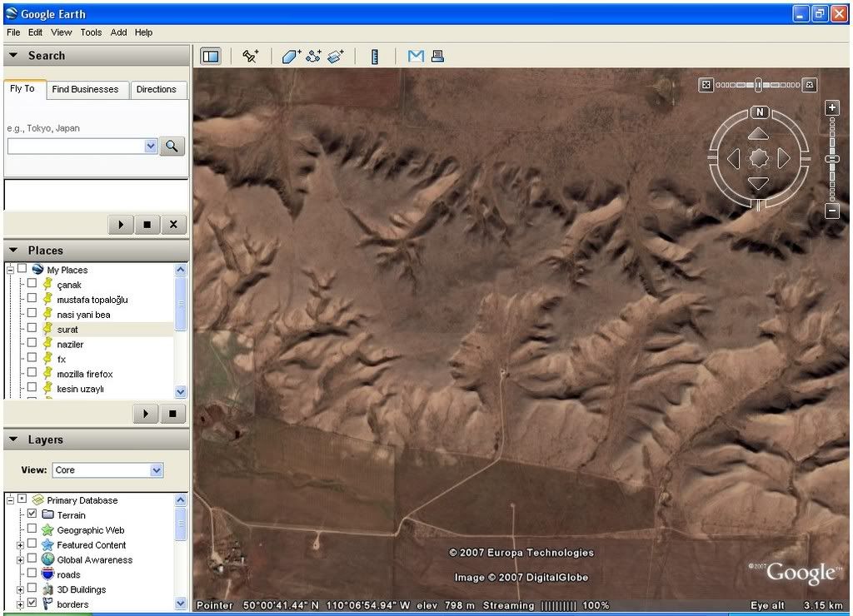The width and height of the screenshot is (853, 616).
Task: Click the tilt slider handle
Action: (758, 85)
